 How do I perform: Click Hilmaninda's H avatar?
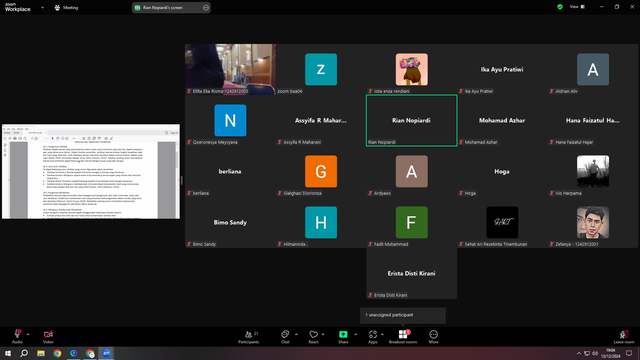point(321,222)
